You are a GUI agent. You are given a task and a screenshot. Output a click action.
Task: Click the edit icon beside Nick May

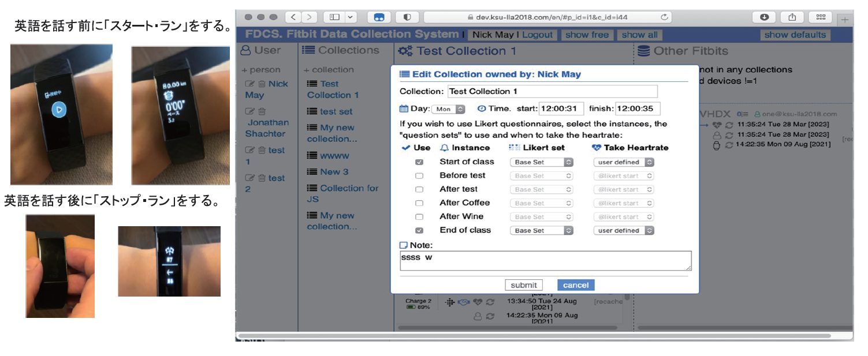pyautogui.click(x=249, y=84)
